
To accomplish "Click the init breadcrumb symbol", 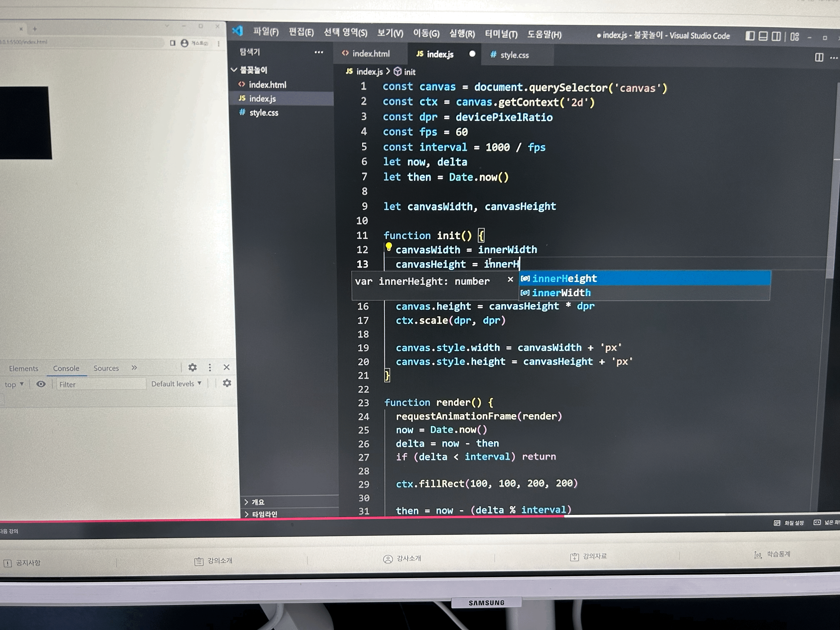I will pyautogui.click(x=404, y=72).
